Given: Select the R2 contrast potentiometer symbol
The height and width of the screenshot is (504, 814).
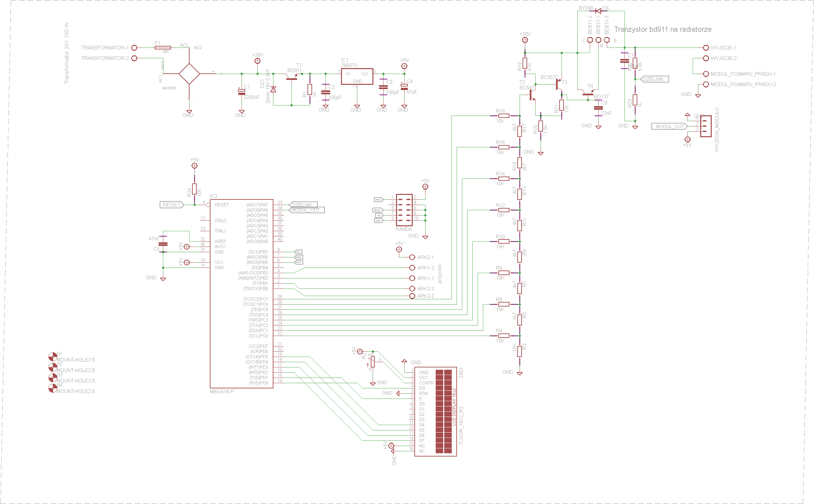Looking at the screenshot, I should (373, 362).
